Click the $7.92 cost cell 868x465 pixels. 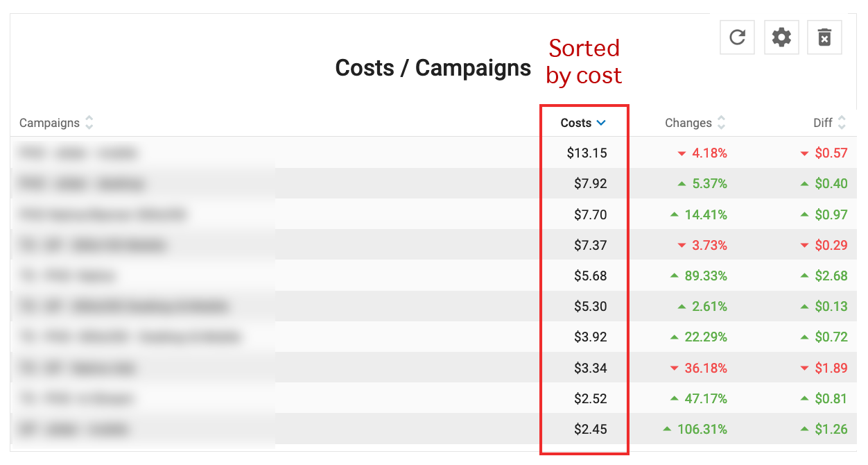(x=590, y=184)
